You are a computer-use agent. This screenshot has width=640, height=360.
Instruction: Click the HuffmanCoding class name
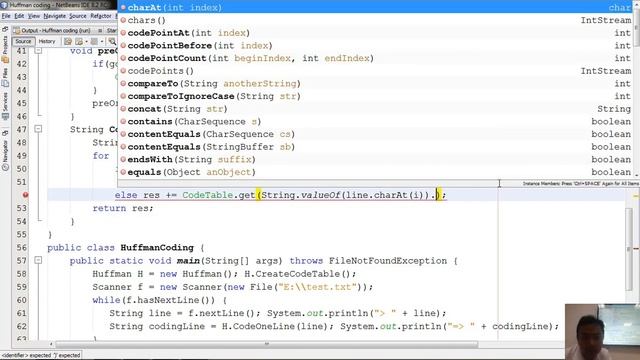[157, 247]
